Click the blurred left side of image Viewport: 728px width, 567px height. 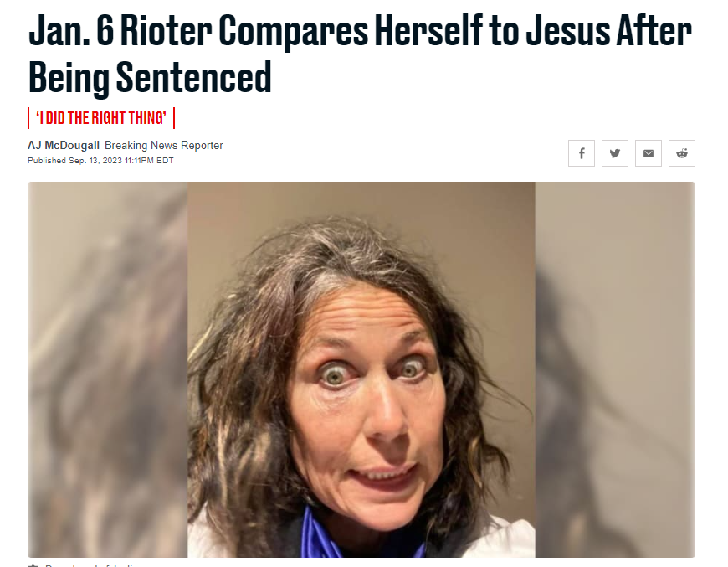click(108, 369)
